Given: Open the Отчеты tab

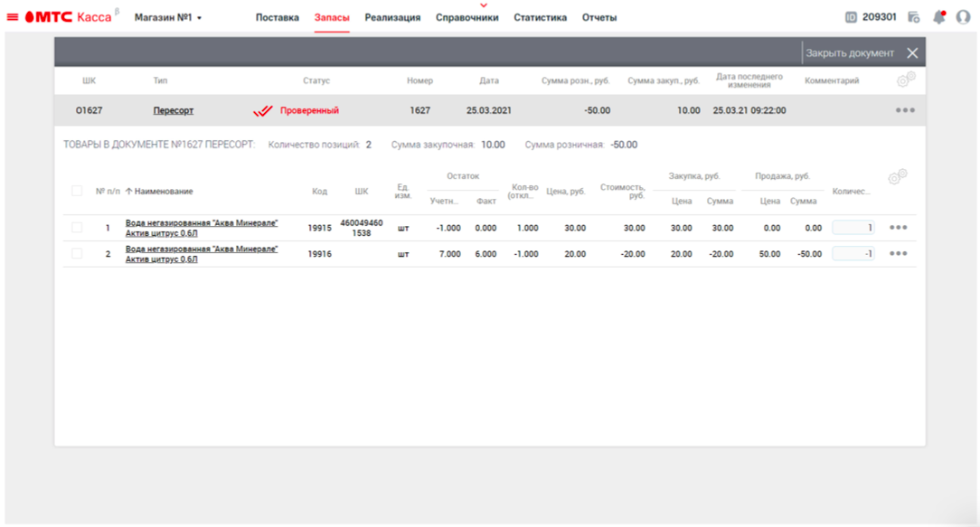Looking at the screenshot, I should click(x=599, y=17).
